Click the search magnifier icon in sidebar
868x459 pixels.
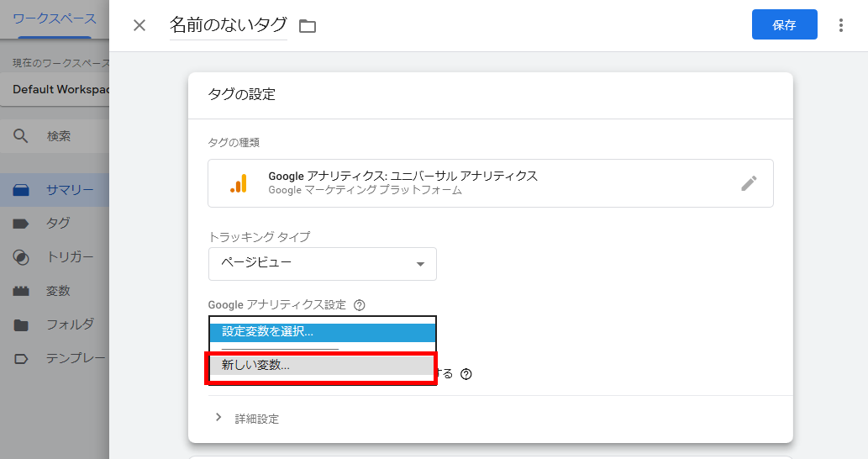click(20, 135)
